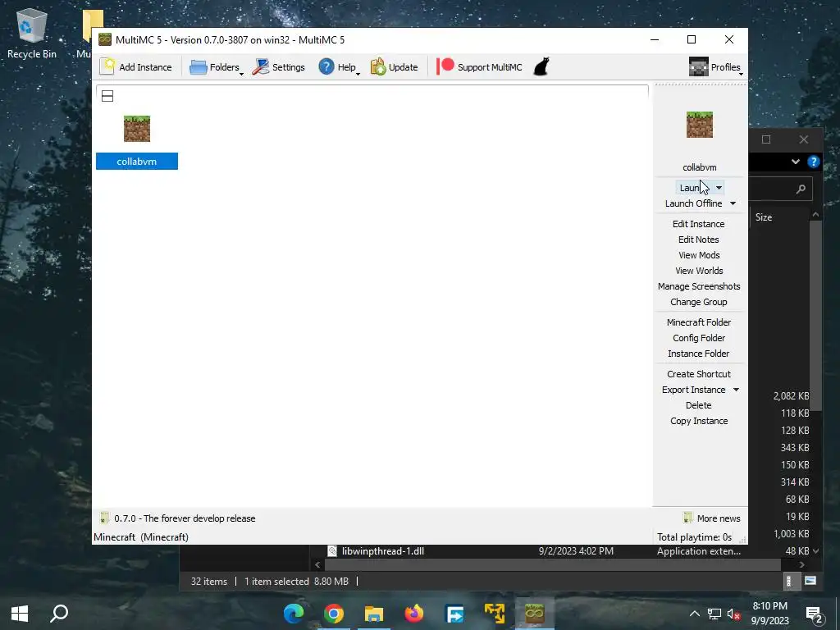
Task: Open the 0.7.0 forever develop release news
Action: (185, 518)
